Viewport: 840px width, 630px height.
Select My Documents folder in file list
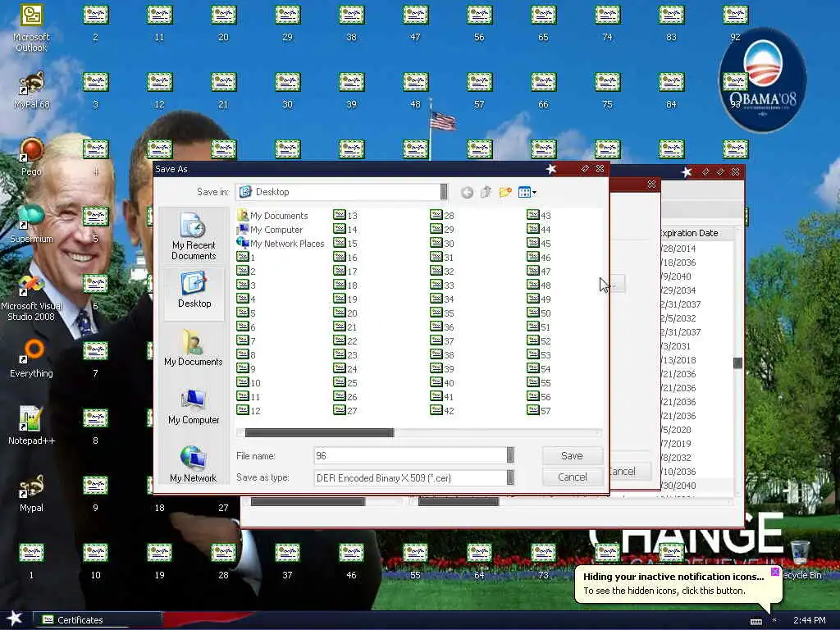(272, 216)
